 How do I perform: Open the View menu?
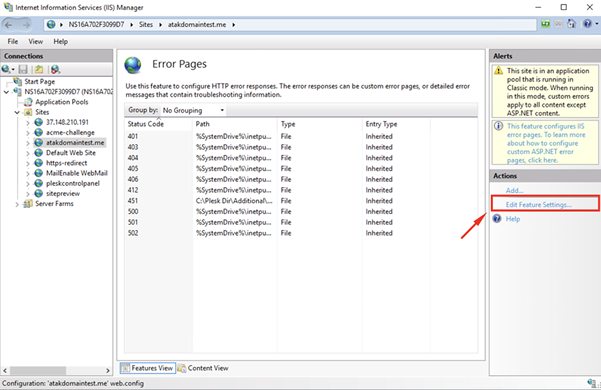tap(36, 41)
